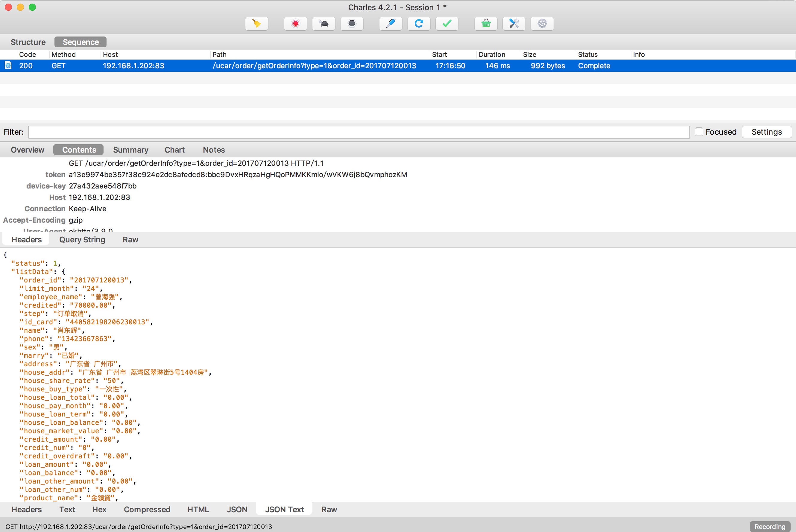Repeat the selected request with the refresh icon
This screenshot has height=532, width=796.
419,23
